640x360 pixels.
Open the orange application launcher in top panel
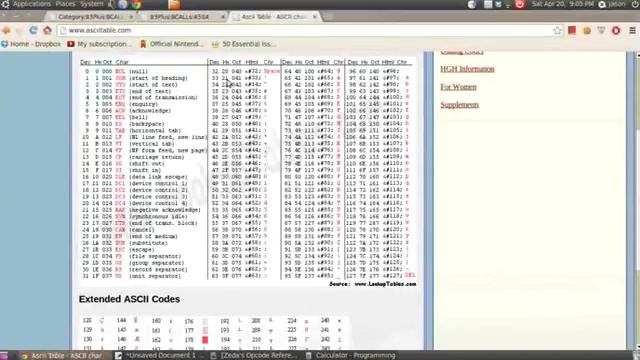click(174, 4)
